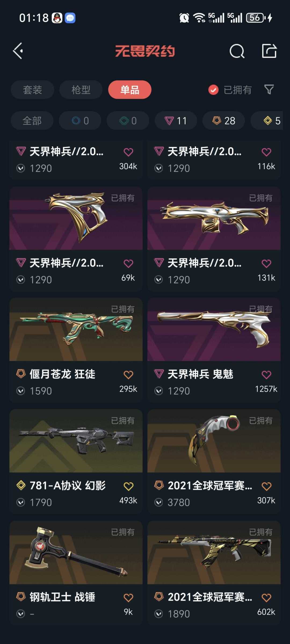
Task: Filter by blue circle tier 0
Action: [x=80, y=121]
